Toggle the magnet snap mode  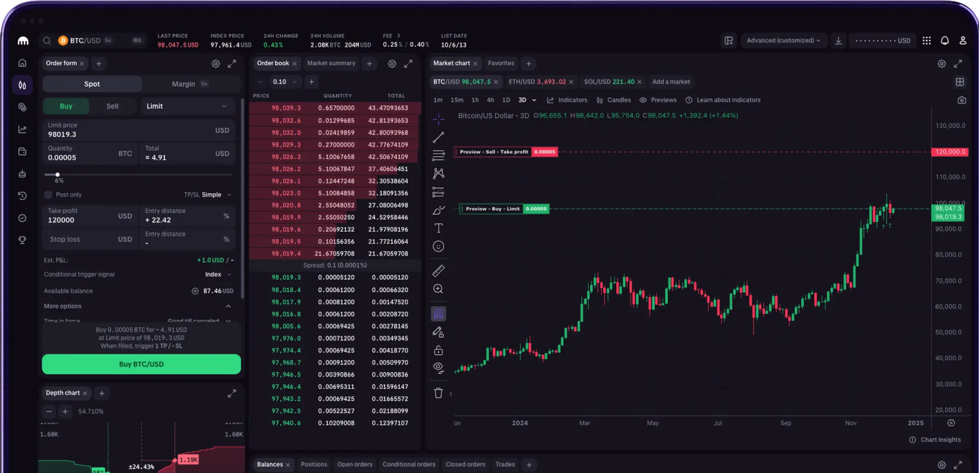(x=438, y=314)
